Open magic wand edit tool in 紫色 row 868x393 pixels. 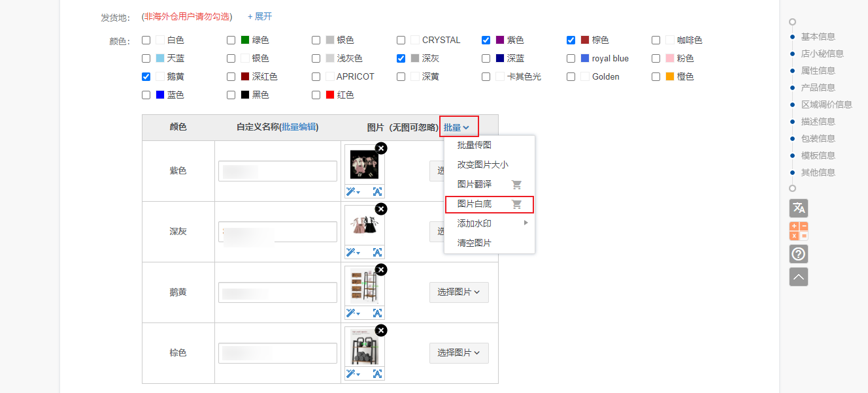[x=353, y=191]
